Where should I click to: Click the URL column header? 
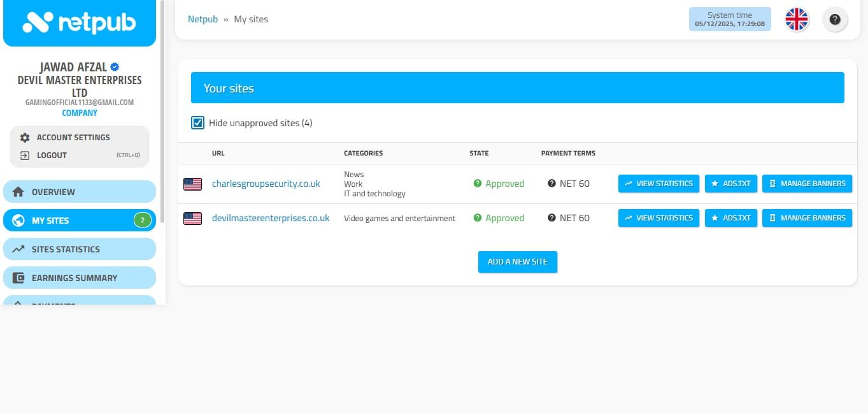point(218,154)
